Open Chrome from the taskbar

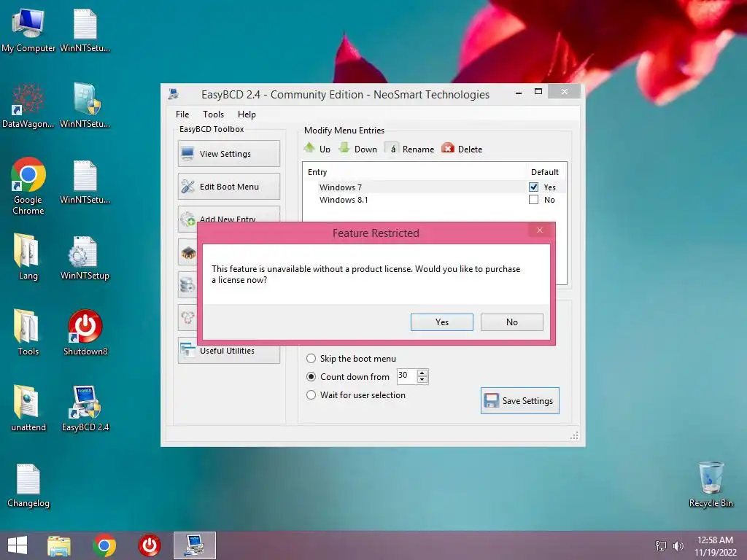pyautogui.click(x=104, y=545)
